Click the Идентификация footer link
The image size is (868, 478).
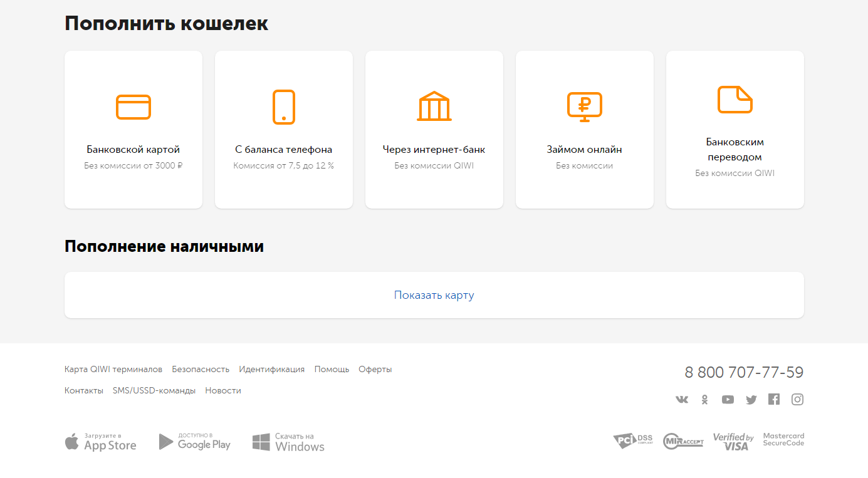(x=271, y=369)
